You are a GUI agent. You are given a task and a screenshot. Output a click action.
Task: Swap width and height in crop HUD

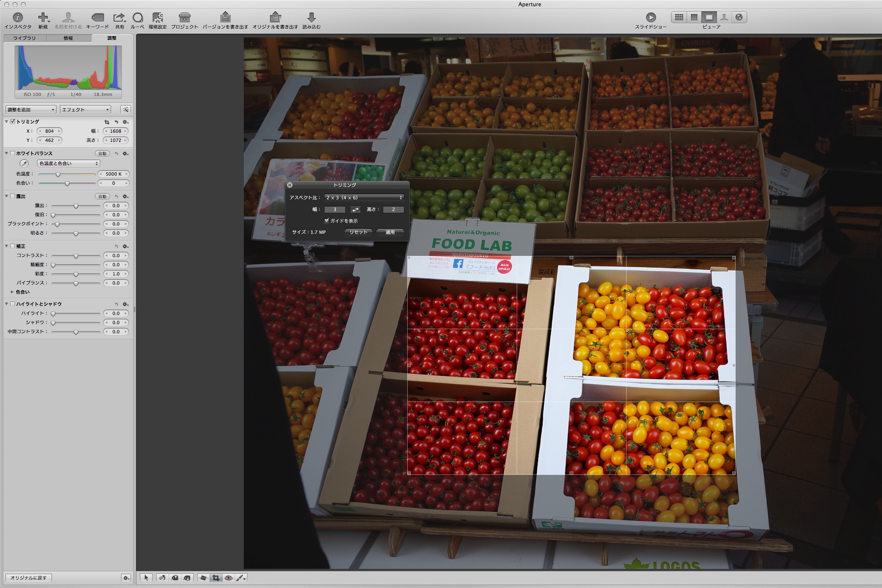[355, 209]
